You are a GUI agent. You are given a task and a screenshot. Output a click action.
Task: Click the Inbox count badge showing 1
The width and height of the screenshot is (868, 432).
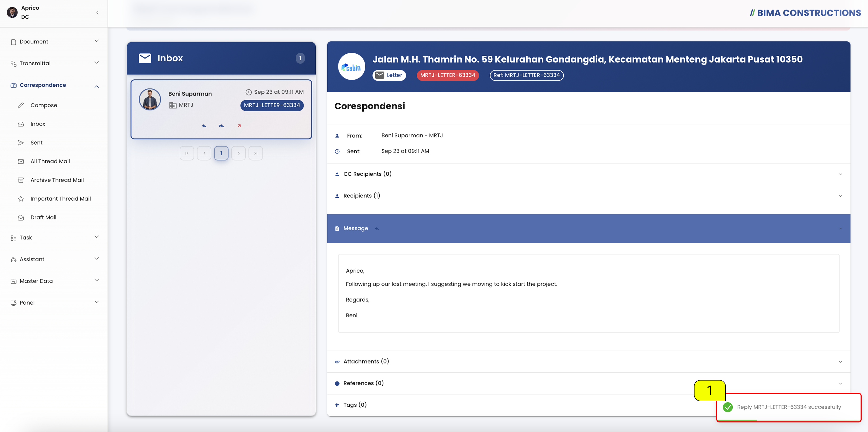(x=300, y=58)
